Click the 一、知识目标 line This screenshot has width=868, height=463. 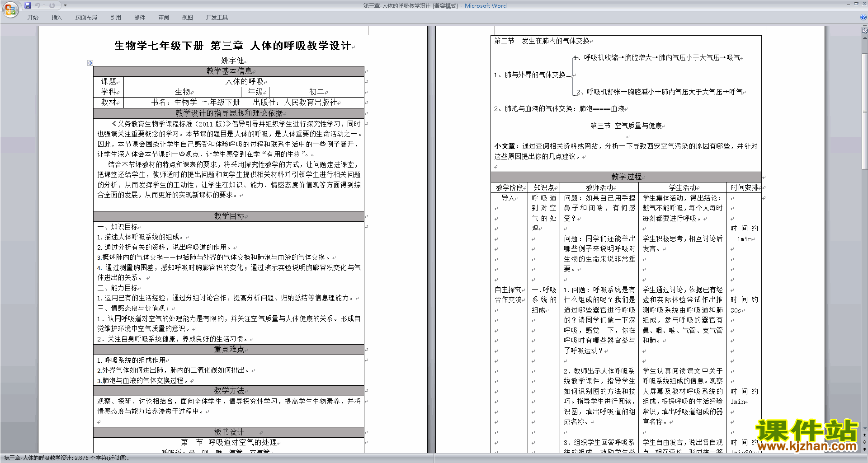point(118,227)
